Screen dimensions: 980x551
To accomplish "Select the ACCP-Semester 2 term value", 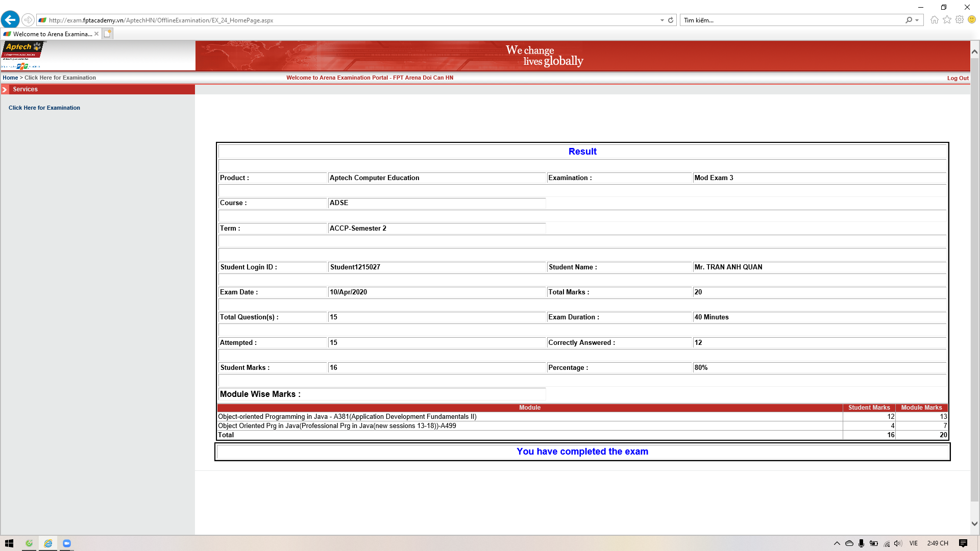I will coord(358,229).
